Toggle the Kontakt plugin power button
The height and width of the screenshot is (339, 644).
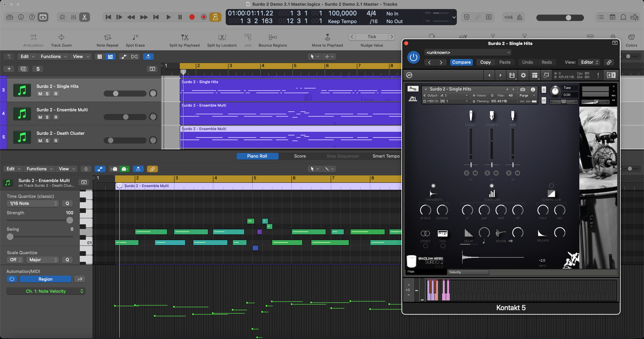(x=414, y=57)
